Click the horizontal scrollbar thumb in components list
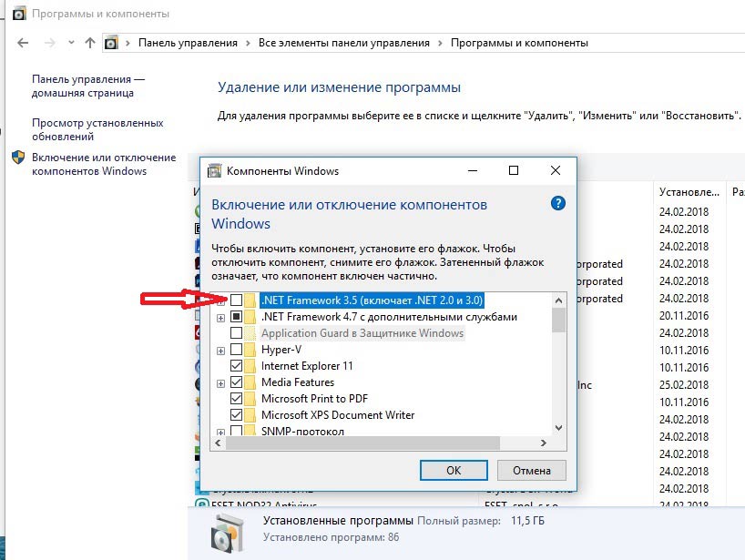Screen dimensions: 745x560 click(362, 443)
